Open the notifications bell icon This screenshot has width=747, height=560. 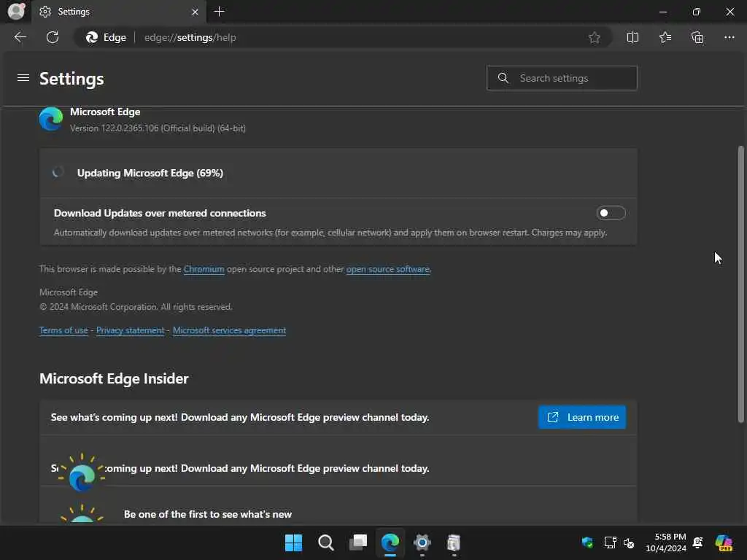(x=698, y=542)
